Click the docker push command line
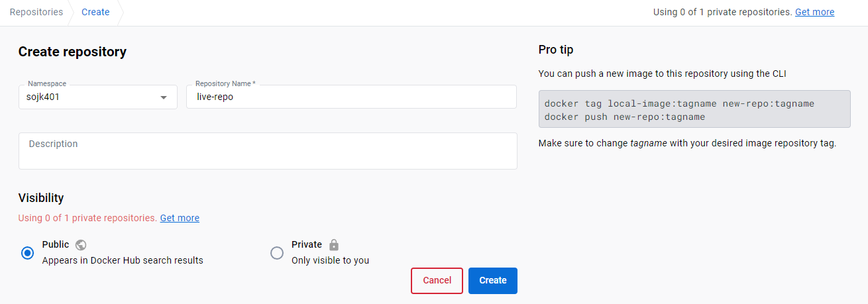The image size is (868, 304). point(624,117)
